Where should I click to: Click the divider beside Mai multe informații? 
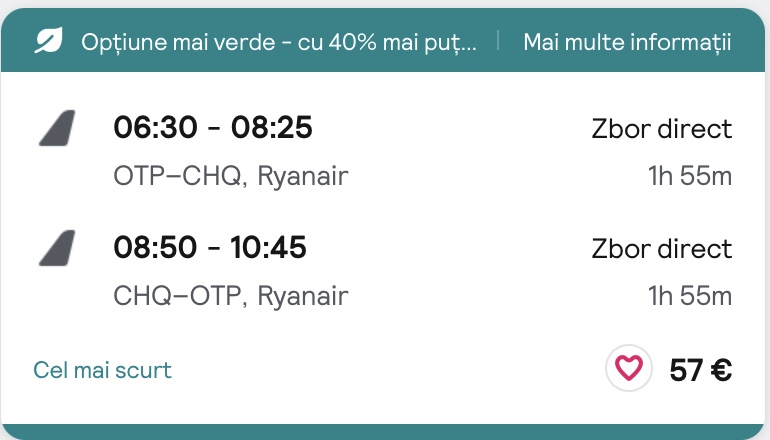(x=498, y=40)
